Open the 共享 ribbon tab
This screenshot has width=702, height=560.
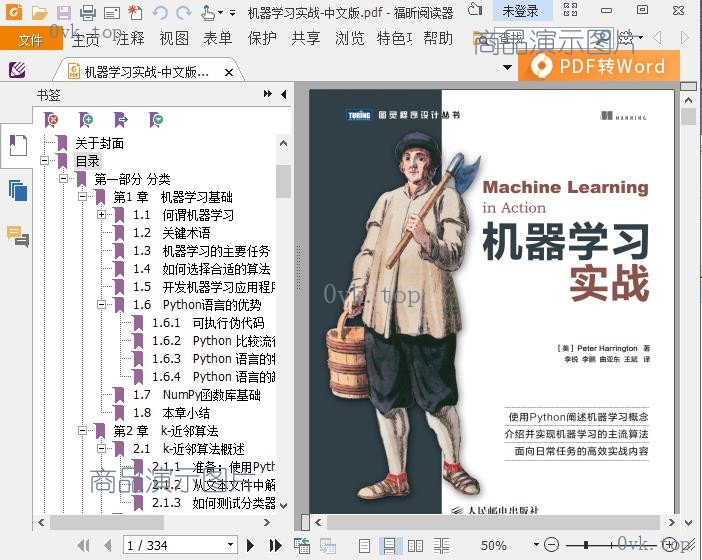click(x=306, y=38)
